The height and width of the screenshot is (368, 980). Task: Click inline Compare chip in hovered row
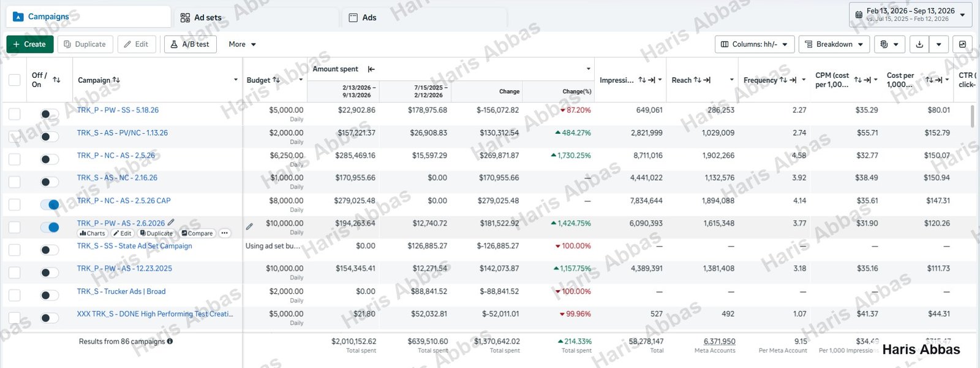197,234
